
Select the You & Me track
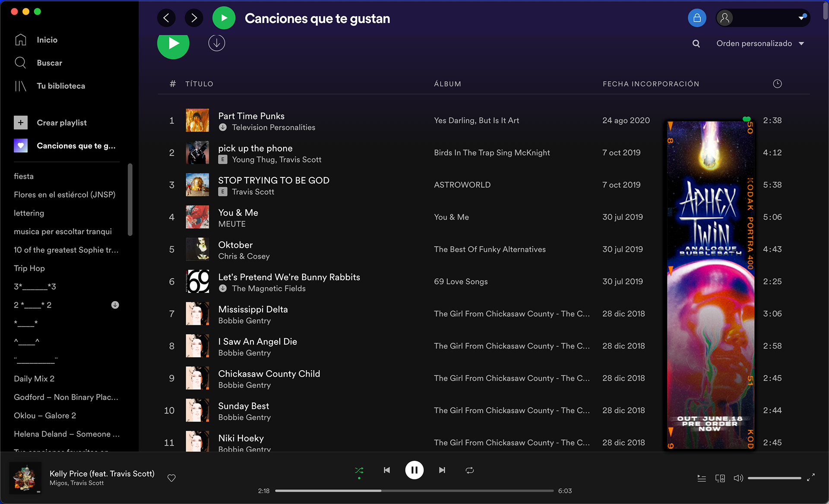[x=238, y=213]
